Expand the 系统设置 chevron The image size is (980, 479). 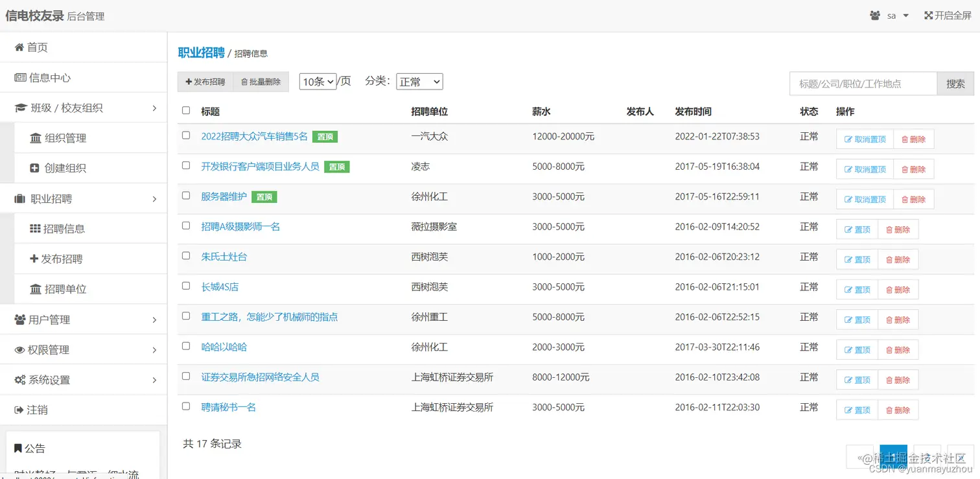[x=154, y=380]
